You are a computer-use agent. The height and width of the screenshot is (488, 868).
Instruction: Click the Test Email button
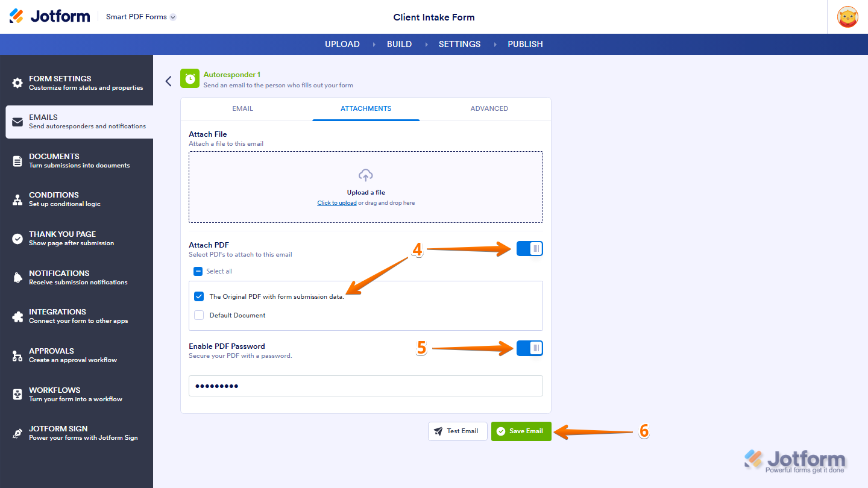tap(458, 431)
